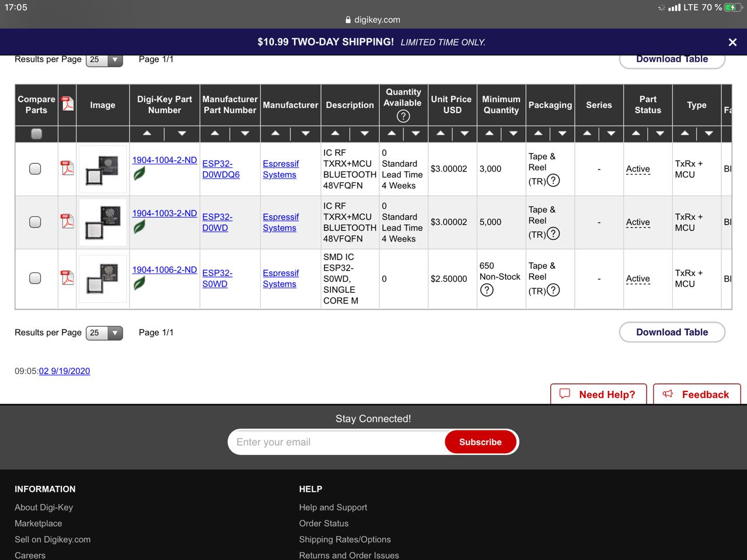Click Feedback button
The image size is (747, 560).
697,394
